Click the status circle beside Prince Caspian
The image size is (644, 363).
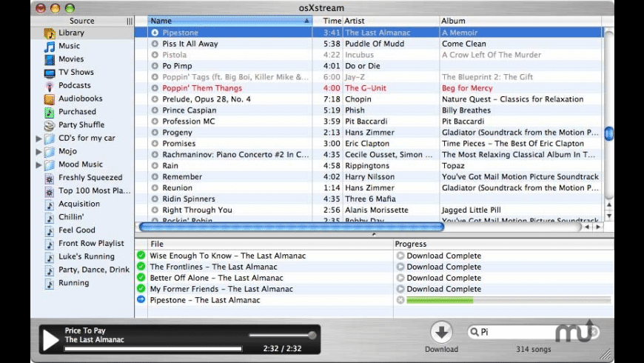click(x=155, y=110)
